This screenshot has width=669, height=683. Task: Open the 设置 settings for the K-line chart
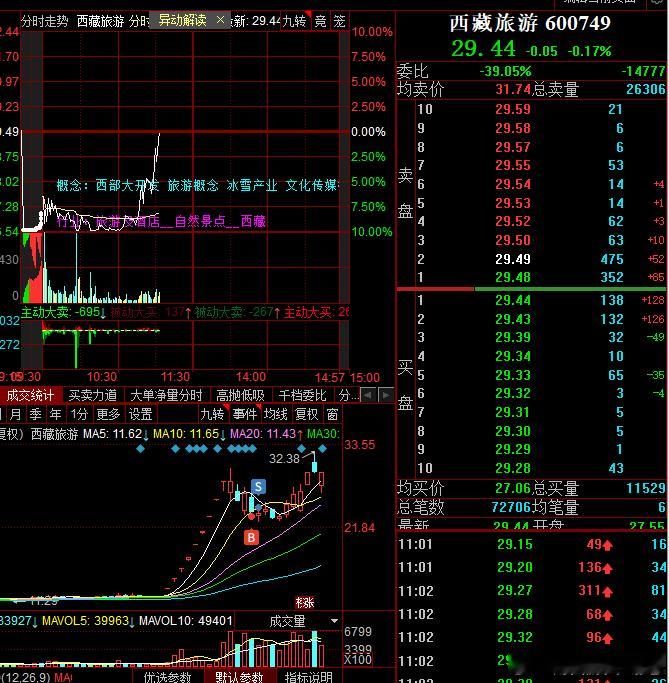(140, 413)
